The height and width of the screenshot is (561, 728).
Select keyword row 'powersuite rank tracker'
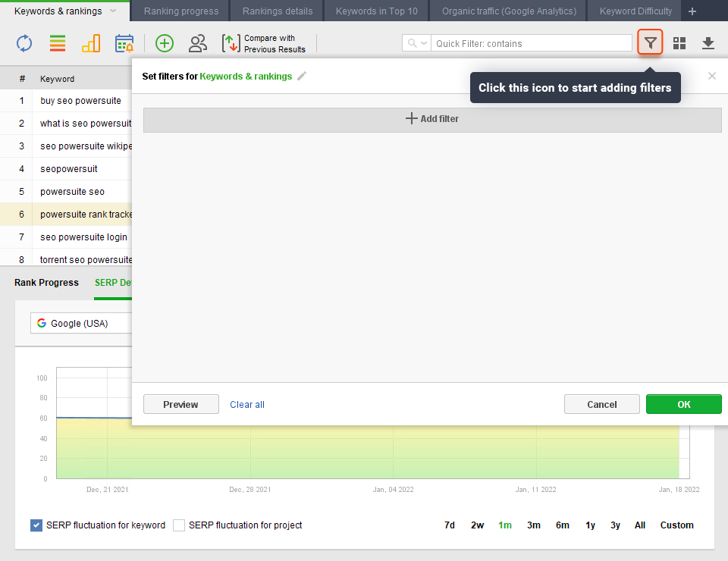[x=66, y=215]
